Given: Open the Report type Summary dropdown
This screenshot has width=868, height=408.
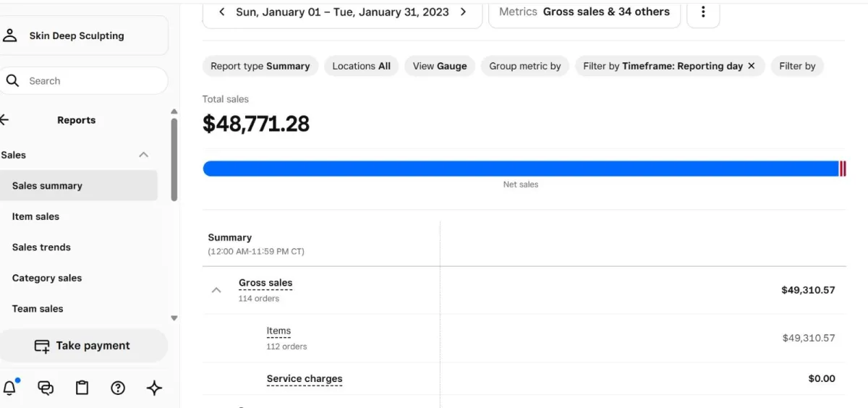Looking at the screenshot, I should click(x=260, y=66).
